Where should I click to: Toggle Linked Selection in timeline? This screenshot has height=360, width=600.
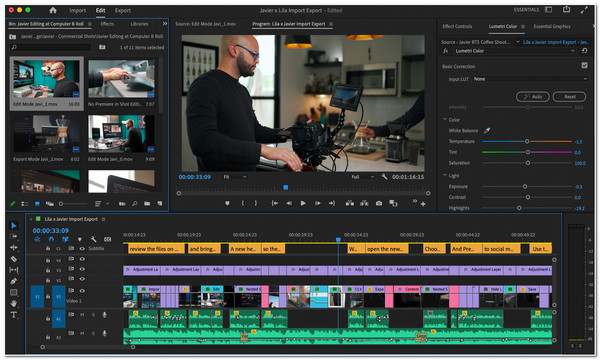click(65, 239)
